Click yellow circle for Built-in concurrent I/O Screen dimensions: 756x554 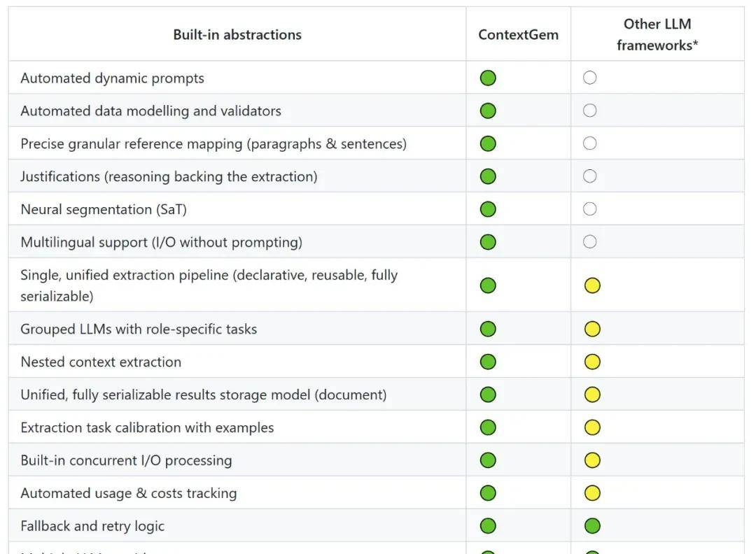coord(592,460)
